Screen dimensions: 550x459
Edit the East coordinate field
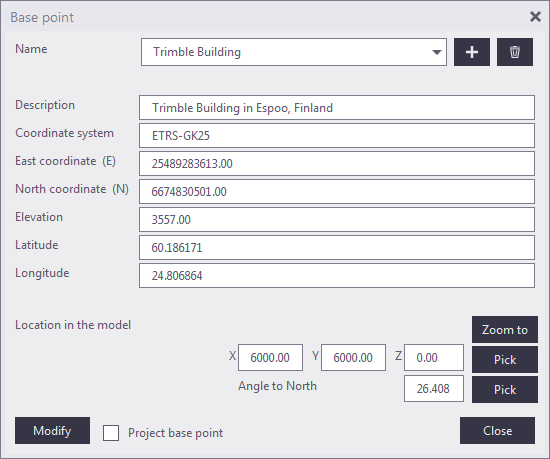coord(337,163)
